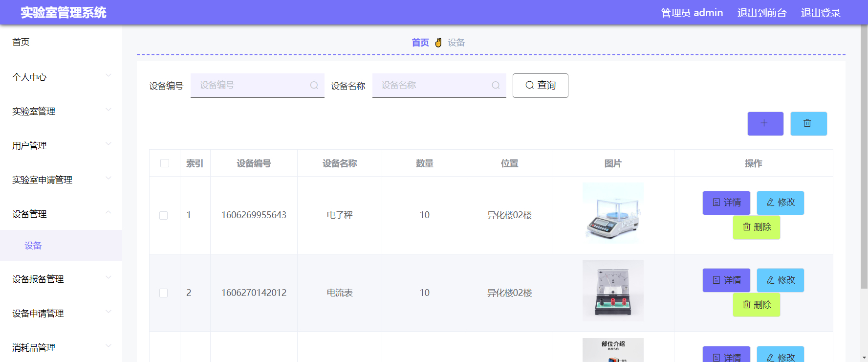Expand 设备申请管理 menu chevron
The image size is (868, 362).
pos(108,312)
